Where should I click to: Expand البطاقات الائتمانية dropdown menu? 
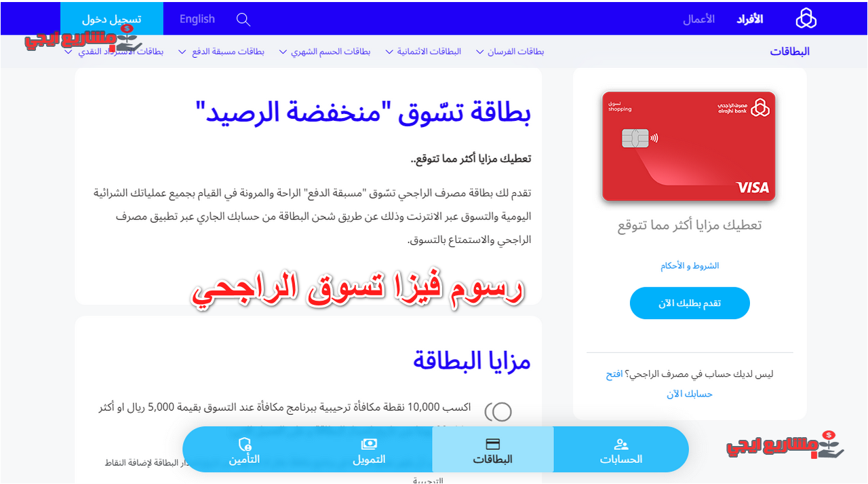pyautogui.click(x=423, y=52)
